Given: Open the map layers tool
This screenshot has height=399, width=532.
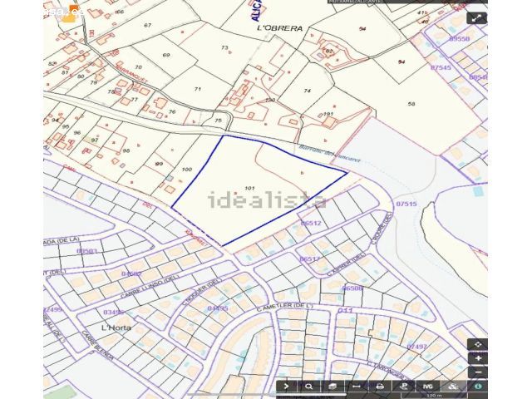Looking at the screenshot, I should point(332,386).
